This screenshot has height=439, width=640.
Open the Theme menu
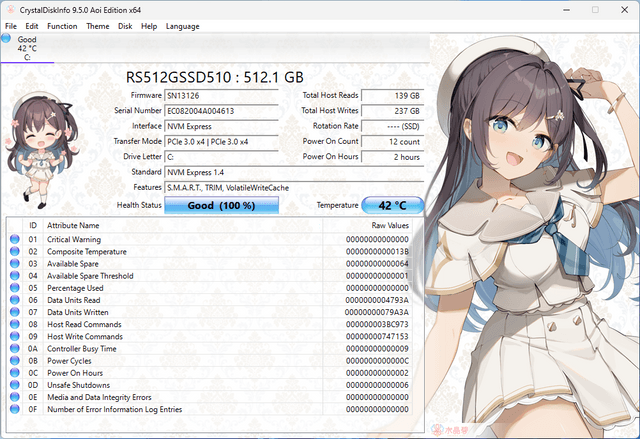point(98,26)
